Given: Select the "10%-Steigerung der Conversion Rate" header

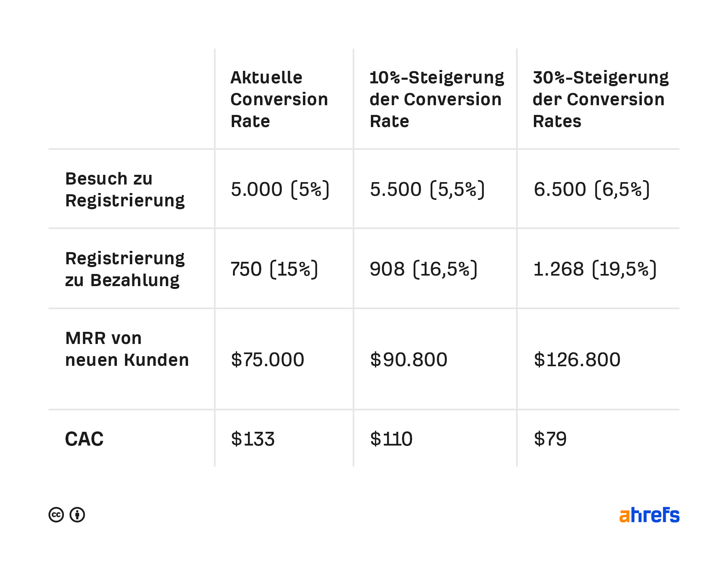Looking at the screenshot, I should coord(436,99).
